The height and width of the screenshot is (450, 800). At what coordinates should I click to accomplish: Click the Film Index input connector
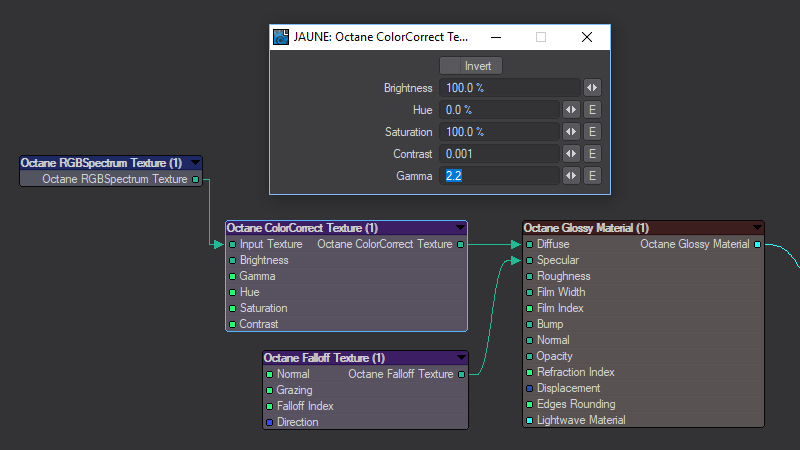[x=530, y=308]
